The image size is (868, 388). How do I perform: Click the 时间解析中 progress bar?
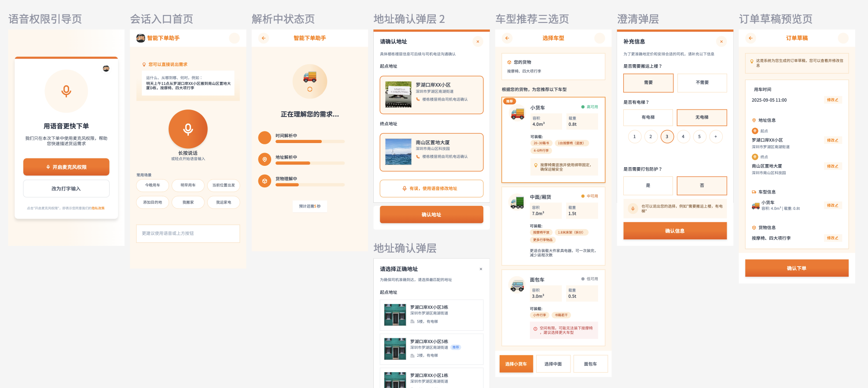tap(310, 142)
